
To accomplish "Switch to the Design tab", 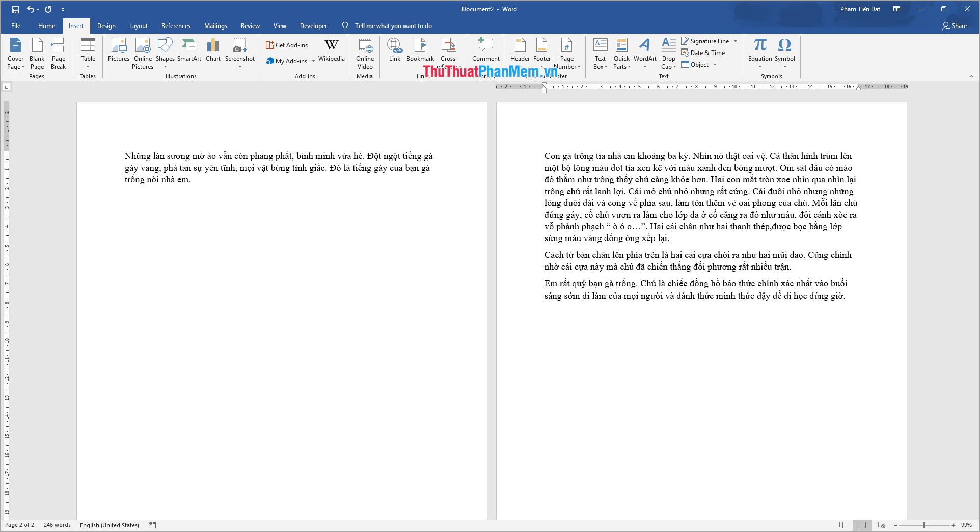I will click(106, 26).
